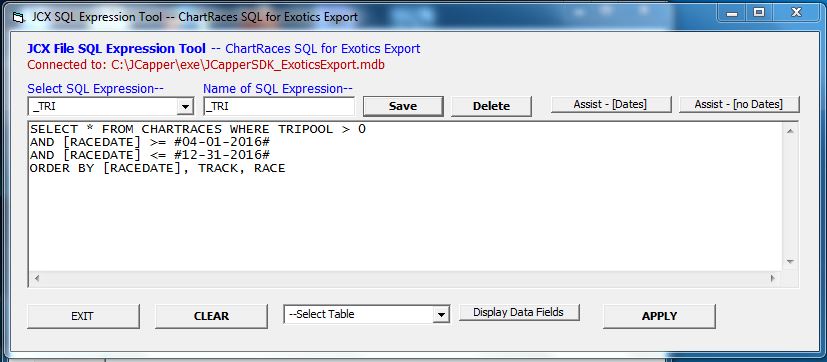Click inside the SQL text editing area

(x=405, y=197)
